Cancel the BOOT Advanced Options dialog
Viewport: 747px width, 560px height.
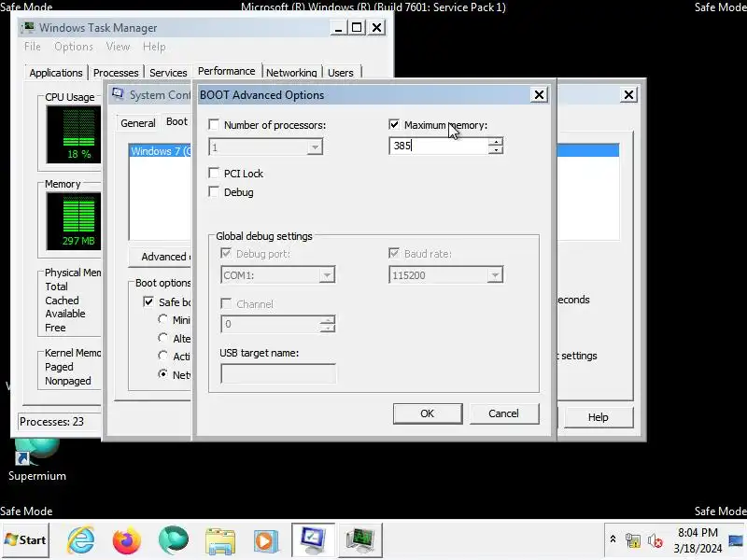[504, 413]
